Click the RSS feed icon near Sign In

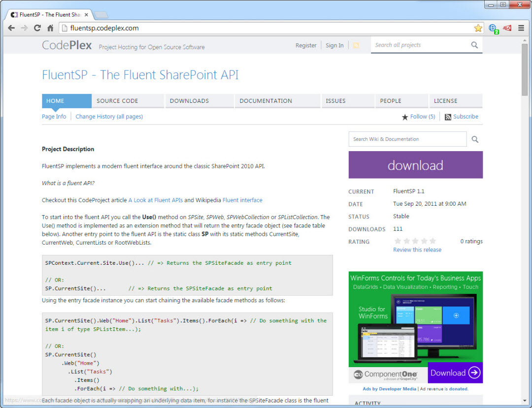click(356, 45)
